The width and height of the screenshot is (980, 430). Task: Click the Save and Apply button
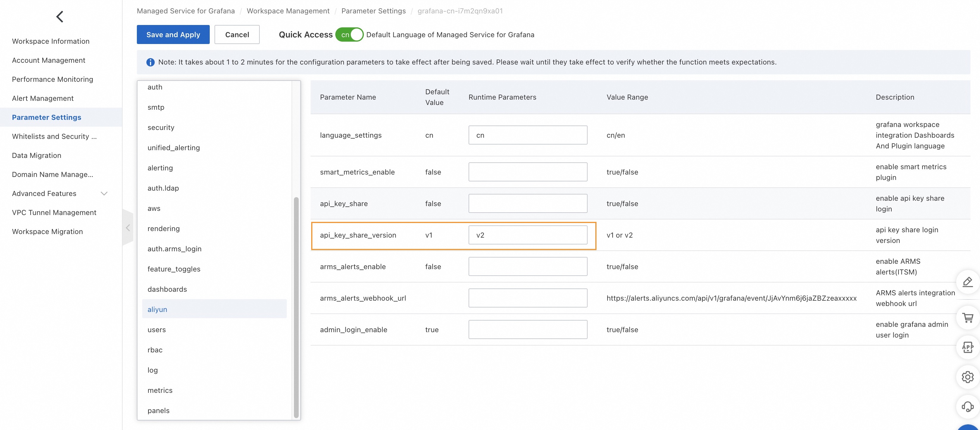[173, 34]
